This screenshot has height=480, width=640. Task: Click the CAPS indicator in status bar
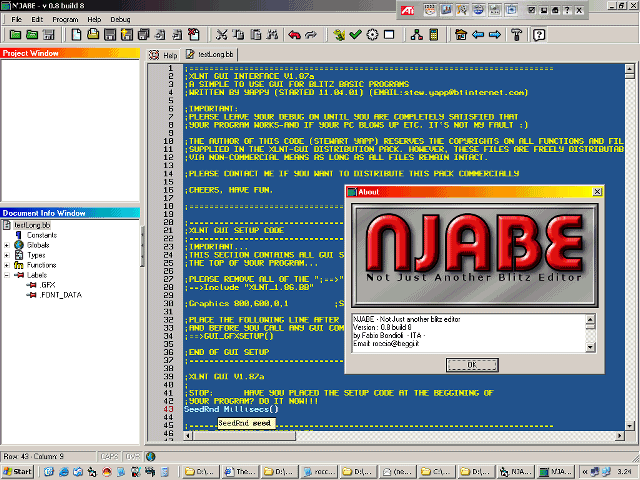click(109, 456)
